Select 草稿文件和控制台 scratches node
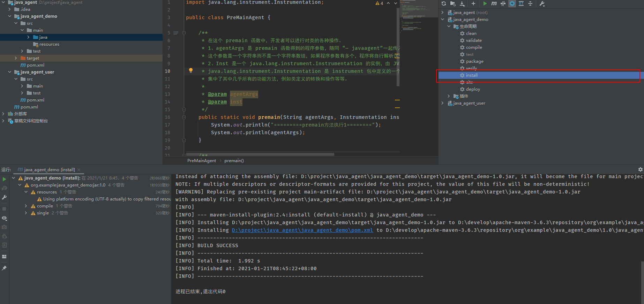This screenshot has height=304, width=644. [28, 121]
